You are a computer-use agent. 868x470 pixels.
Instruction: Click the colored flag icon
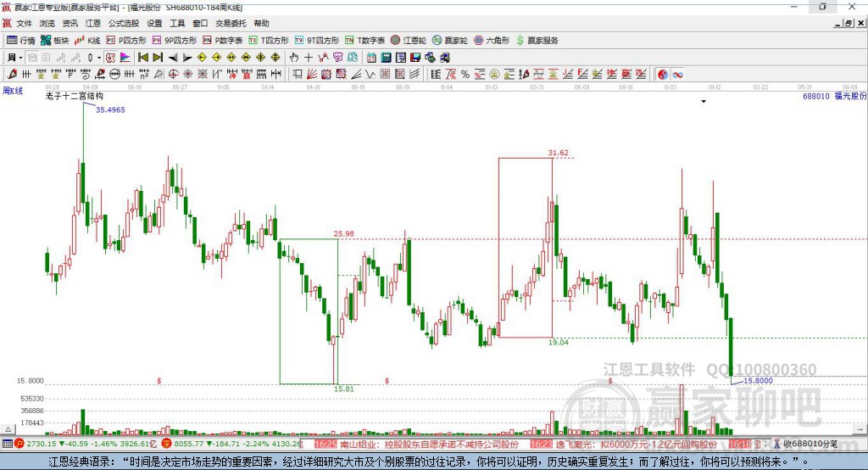[125, 58]
